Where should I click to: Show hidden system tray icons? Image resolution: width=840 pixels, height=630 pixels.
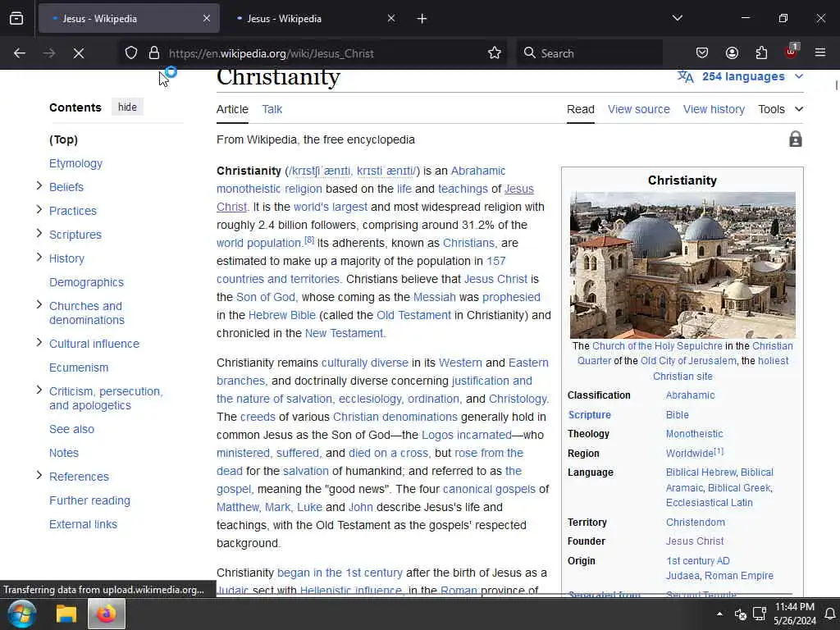pyautogui.click(x=719, y=614)
